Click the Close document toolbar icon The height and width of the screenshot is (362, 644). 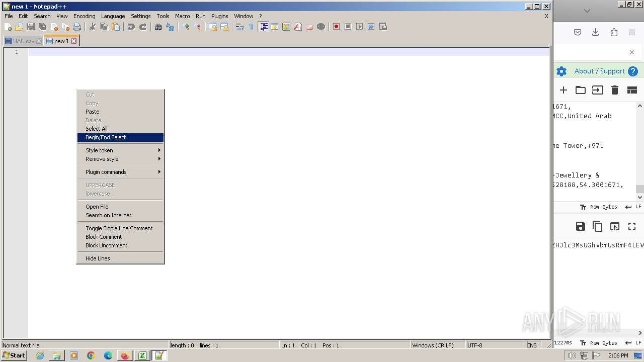(x=54, y=27)
